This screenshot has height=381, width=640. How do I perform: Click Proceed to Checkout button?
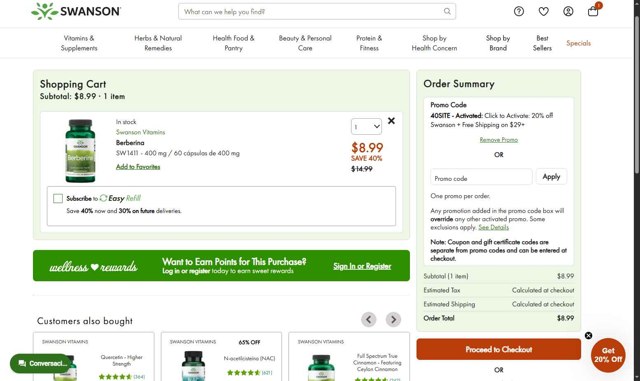tap(498, 349)
